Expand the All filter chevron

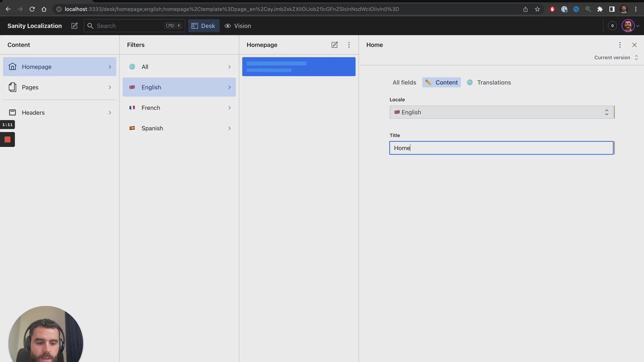[229, 67]
